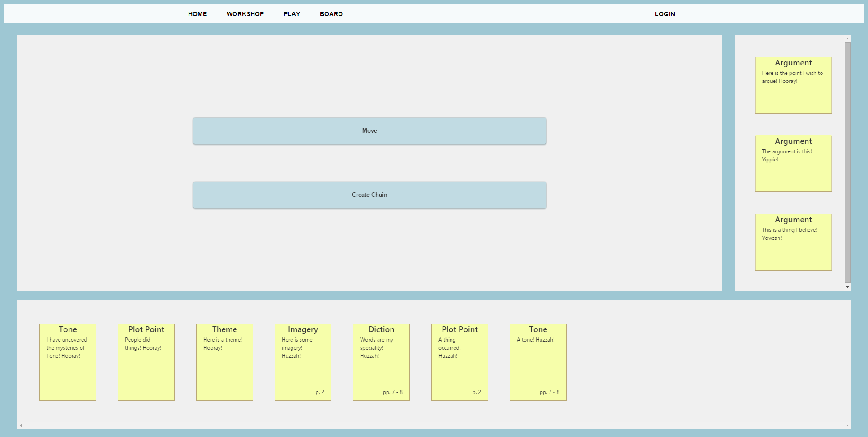Select the Argument card 'This is a thing I believe'
The image size is (868, 437).
(x=793, y=242)
